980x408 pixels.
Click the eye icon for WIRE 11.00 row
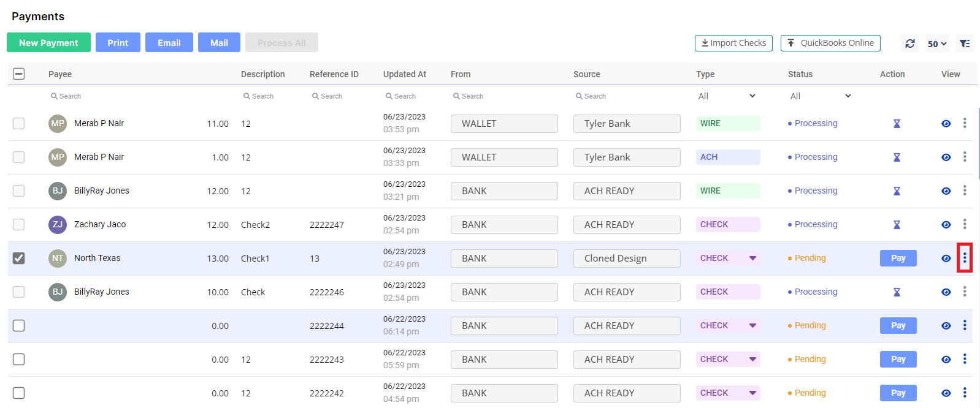tap(946, 124)
